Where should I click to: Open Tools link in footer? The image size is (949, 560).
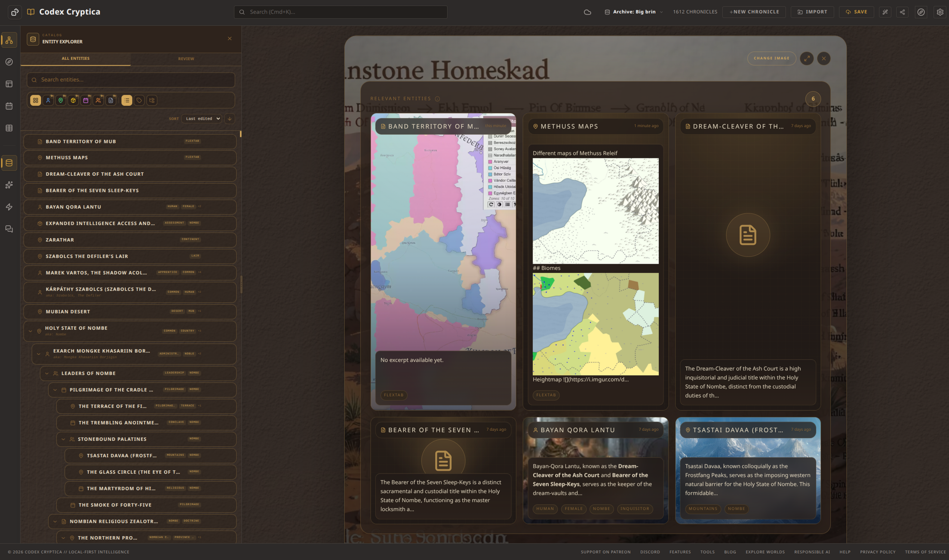(707, 552)
